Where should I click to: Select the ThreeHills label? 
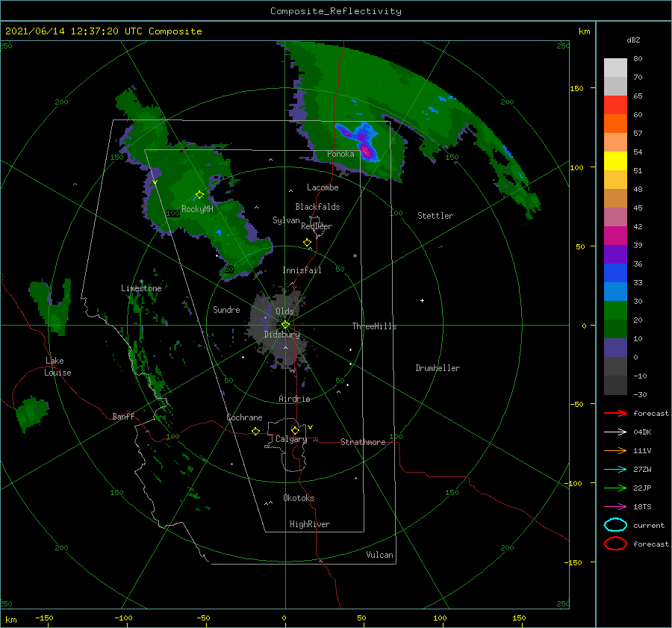[x=375, y=326]
